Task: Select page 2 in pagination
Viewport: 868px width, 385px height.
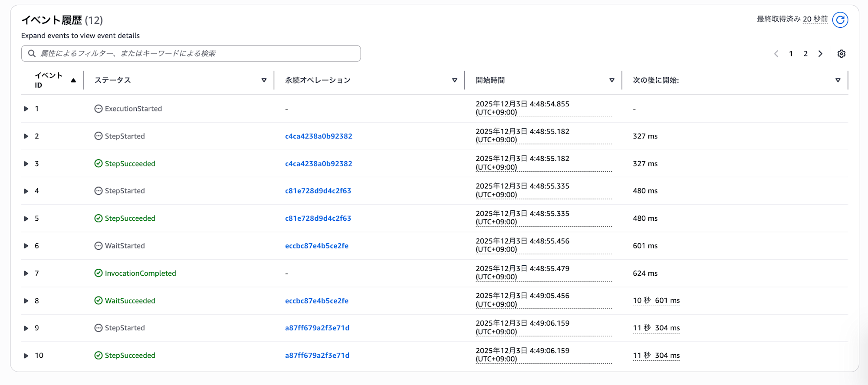Action: coord(806,54)
